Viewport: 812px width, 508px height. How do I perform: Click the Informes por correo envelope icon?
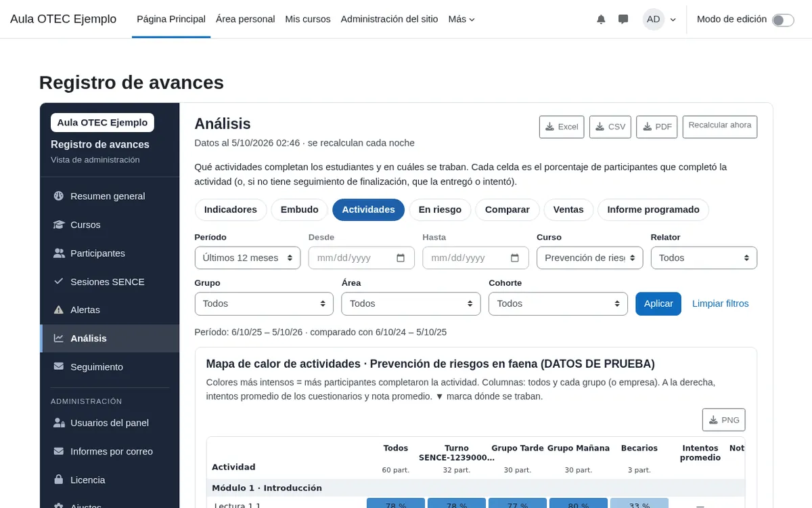click(58, 451)
